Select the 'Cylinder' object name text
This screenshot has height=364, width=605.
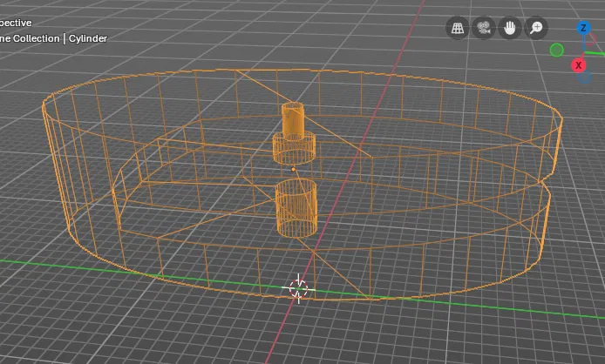88,38
